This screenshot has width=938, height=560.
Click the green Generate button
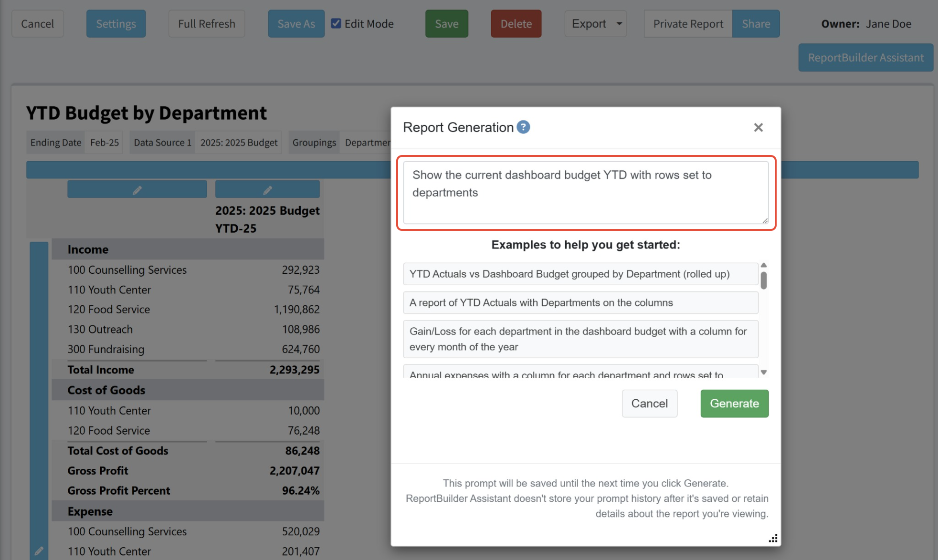tap(734, 404)
